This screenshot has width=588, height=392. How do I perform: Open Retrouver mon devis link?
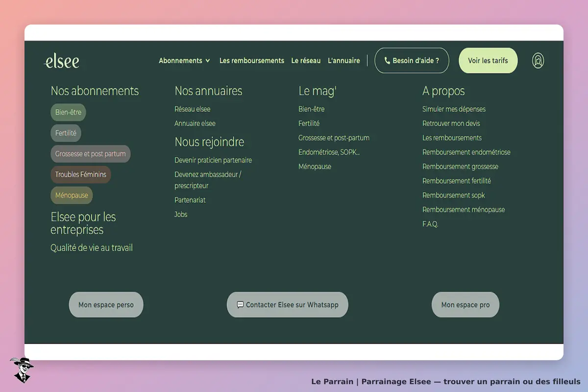(451, 123)
